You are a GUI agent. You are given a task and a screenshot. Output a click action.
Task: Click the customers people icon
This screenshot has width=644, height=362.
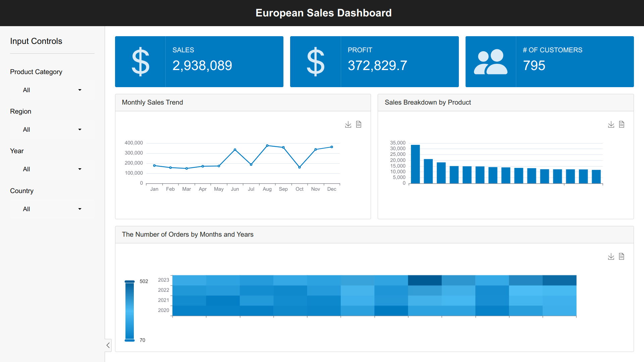(x=491, y=62)
